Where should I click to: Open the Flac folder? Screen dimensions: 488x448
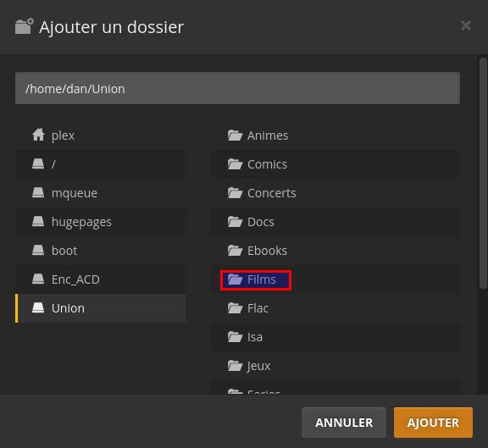[335, 308]
